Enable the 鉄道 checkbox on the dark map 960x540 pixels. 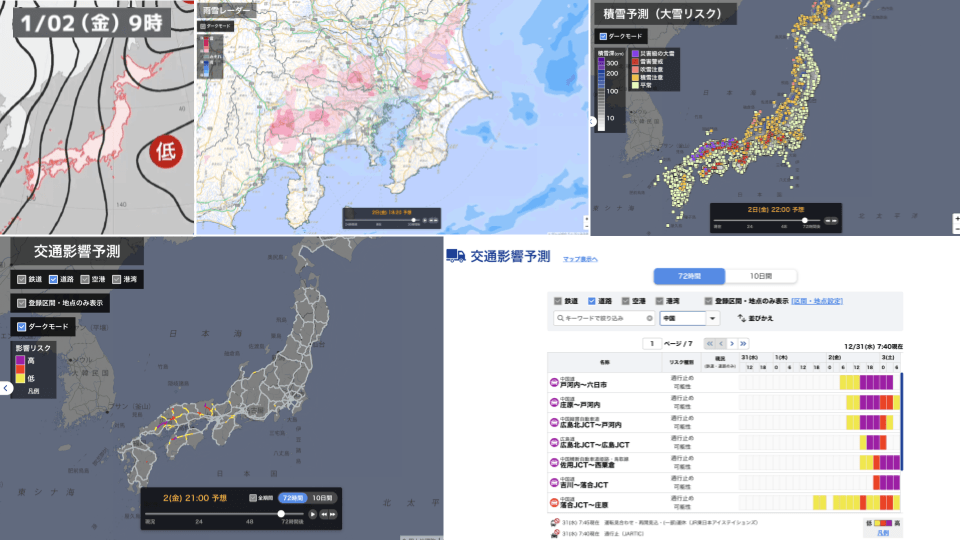tap(22, 279)
